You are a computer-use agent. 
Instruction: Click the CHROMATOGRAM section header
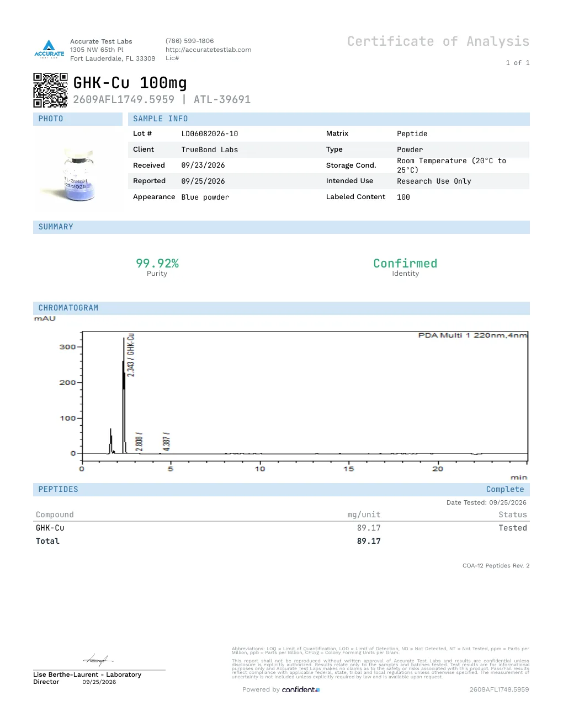pos(281,308)
